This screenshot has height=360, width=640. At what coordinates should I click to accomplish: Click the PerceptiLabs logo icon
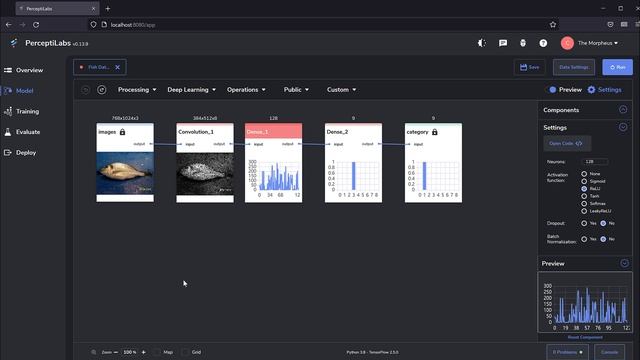click(14, 43)
